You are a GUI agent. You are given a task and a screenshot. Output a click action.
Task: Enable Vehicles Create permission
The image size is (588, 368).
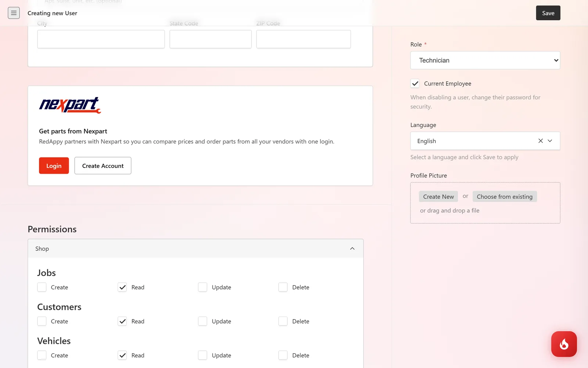(42, 355)
